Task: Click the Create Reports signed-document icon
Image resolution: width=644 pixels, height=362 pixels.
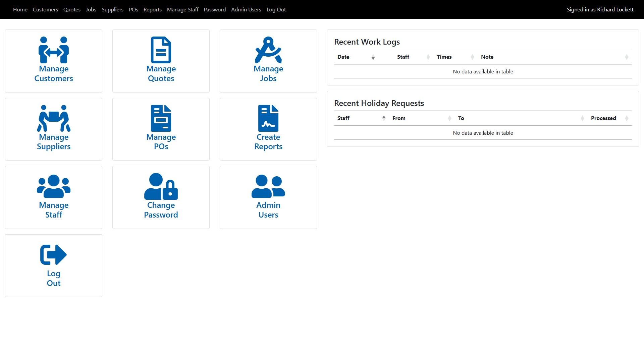Action: tap(268, 118)
